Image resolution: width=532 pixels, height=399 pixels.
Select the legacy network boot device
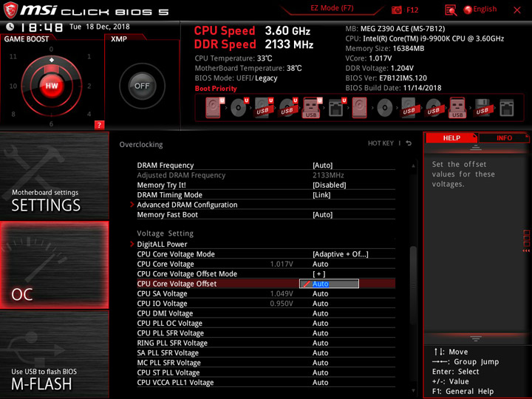click(507, 108)
